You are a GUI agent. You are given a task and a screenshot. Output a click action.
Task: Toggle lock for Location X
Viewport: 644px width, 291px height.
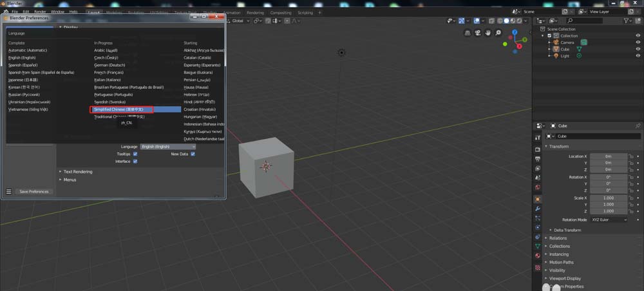pos(631,156)
